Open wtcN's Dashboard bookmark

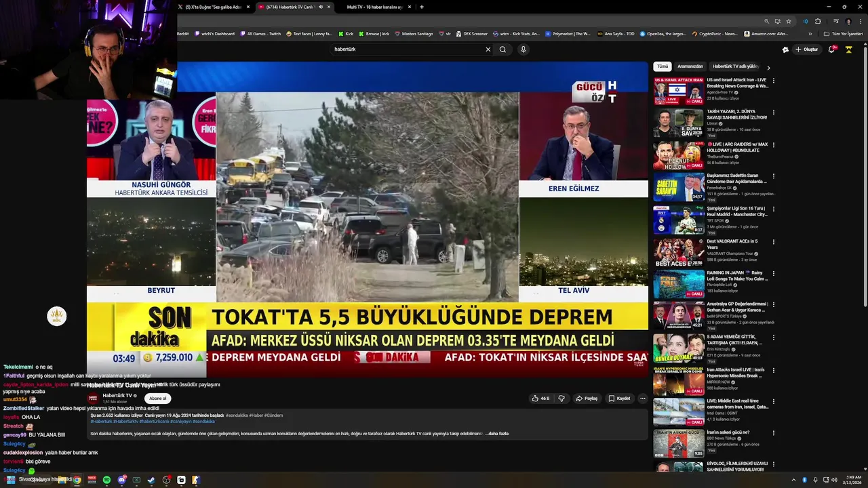coord(214,34)
